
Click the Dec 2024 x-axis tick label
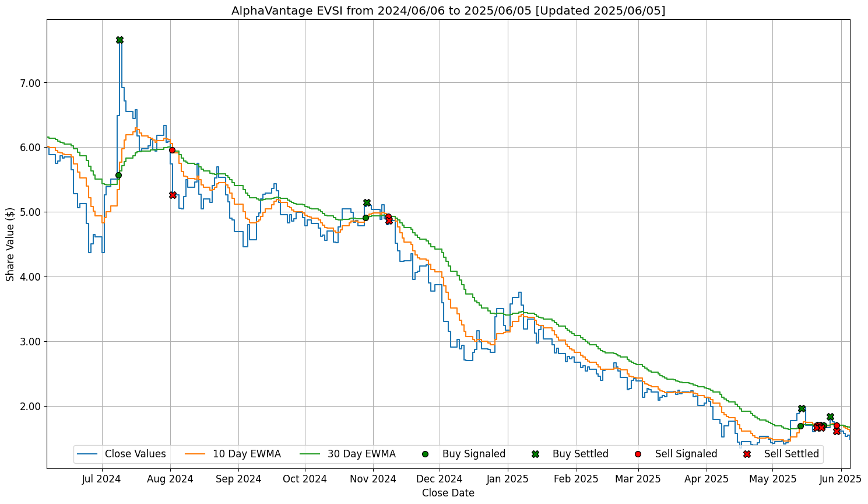(440, 479)
